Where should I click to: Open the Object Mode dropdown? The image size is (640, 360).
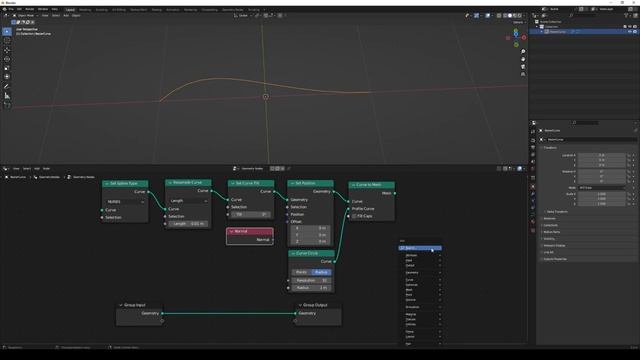click(25, 16)
